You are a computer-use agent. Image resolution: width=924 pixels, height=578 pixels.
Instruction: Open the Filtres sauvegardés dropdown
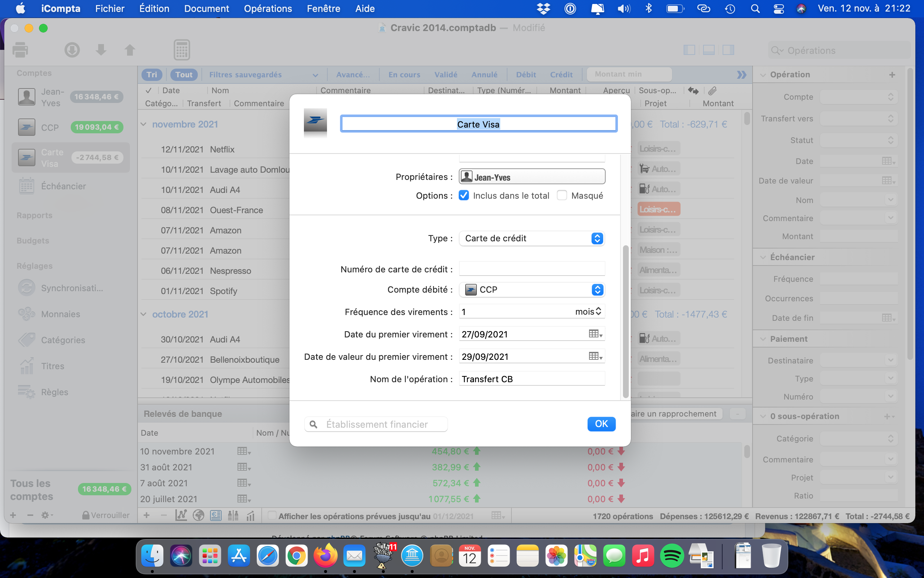coord(263,74)
